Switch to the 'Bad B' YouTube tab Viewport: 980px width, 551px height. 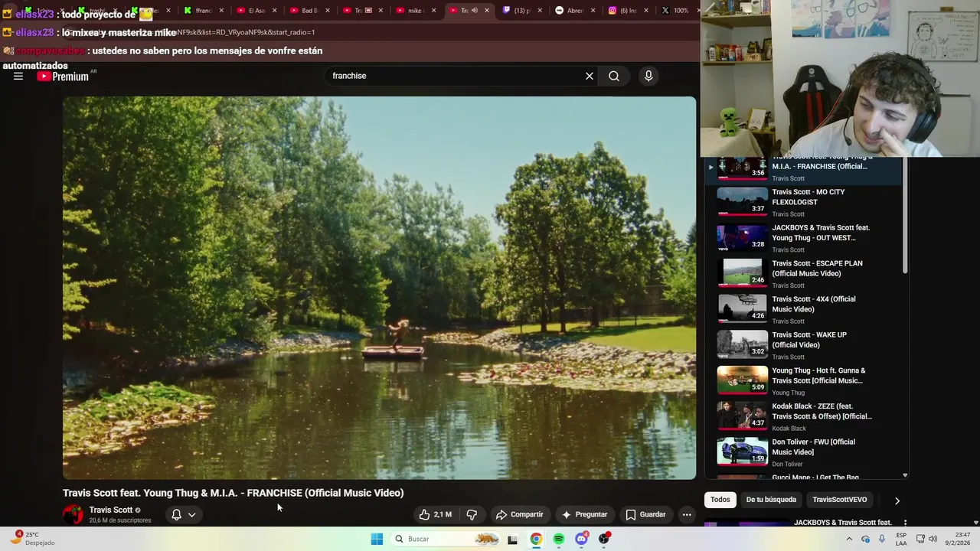click(310, 11)
